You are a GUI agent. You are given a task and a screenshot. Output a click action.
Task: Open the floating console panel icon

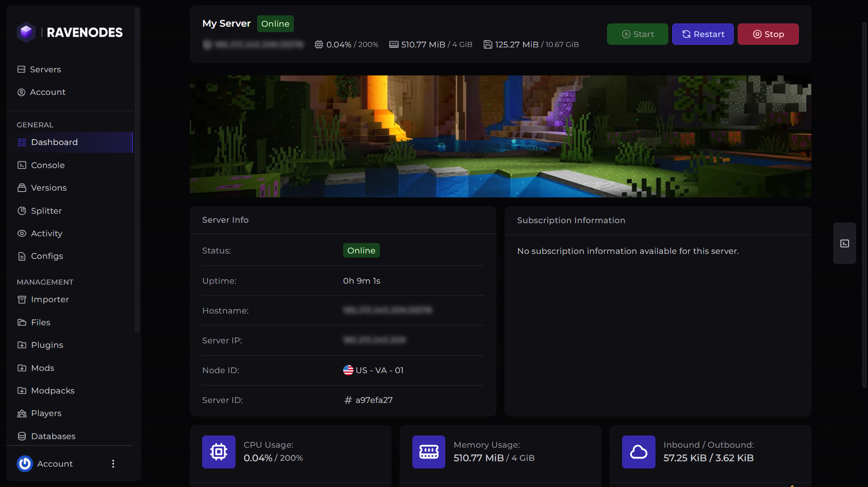click(x=844, y=243)
